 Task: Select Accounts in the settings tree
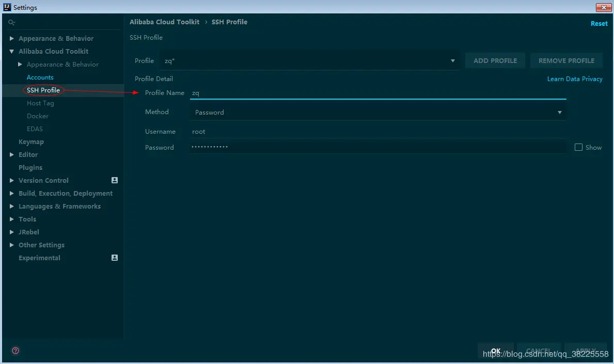[40, 77]
